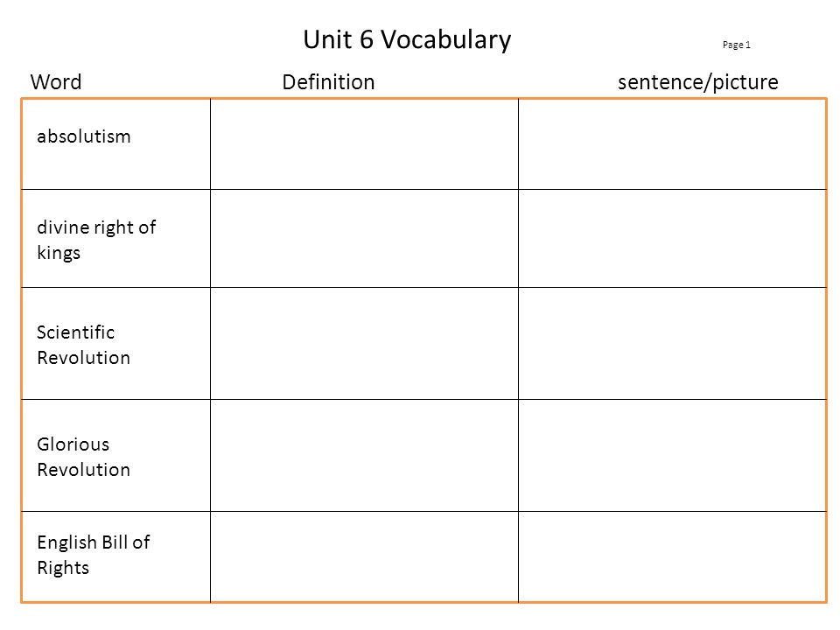Click definition cell for divine right of kings
The width and height of the screenshot is (840, 630).
pos(364,238)
